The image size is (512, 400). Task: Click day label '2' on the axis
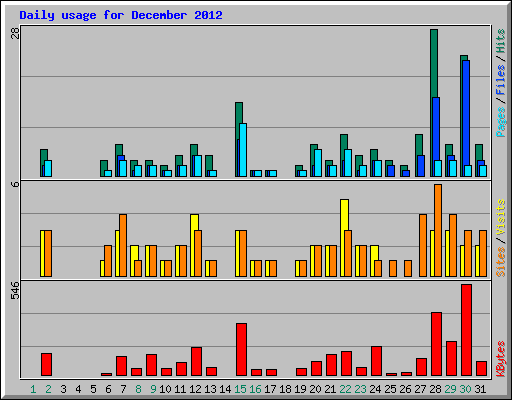pos(48,389)
